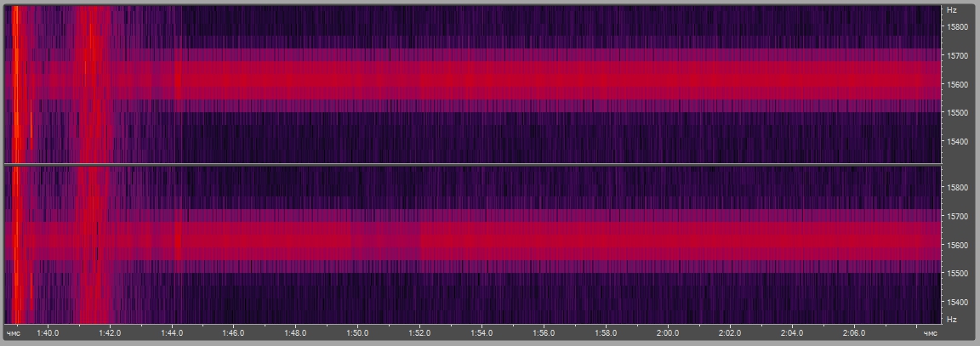Click the 2:06.0 mark on the time ruler
980x346 pixels.
pyautogui.click(x=854, y=333)
